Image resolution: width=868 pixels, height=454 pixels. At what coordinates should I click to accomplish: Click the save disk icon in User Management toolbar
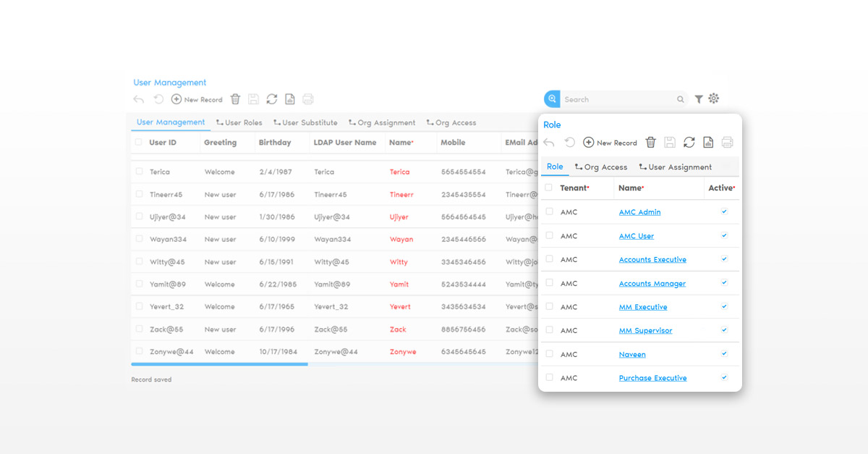click(x=253, y=99)
